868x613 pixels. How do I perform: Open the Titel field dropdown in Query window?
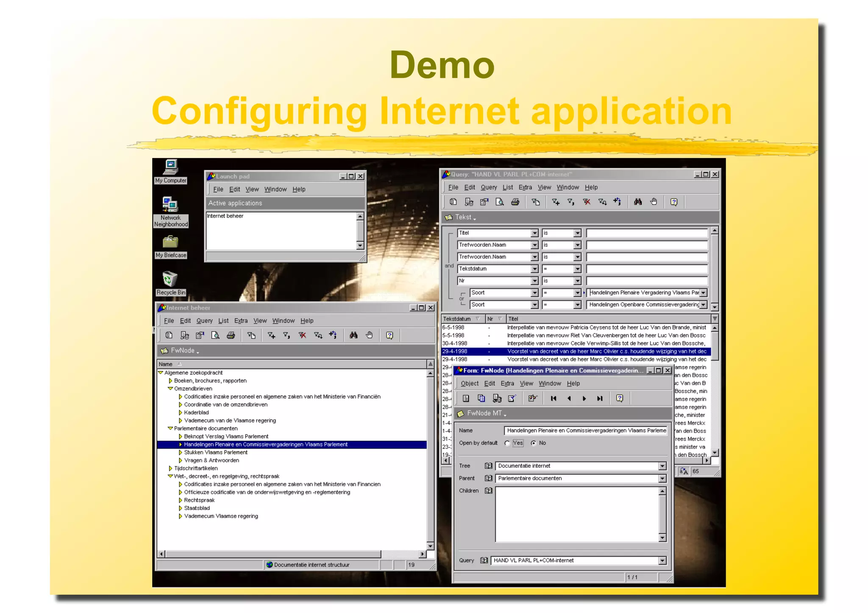coord(534,233)
